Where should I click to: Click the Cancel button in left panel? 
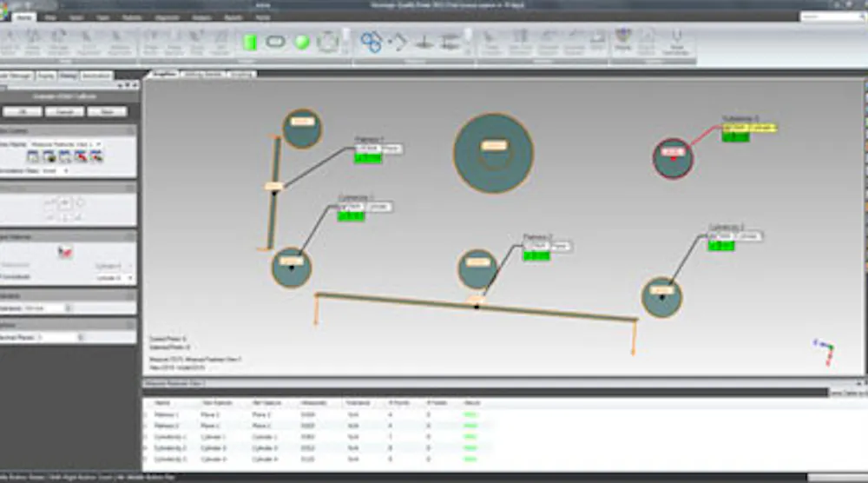point(64,111)
